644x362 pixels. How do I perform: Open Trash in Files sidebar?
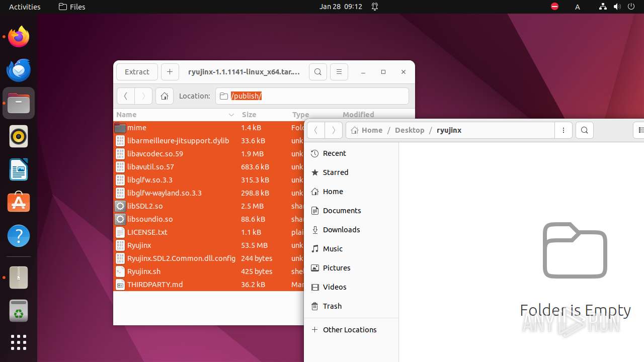click(351, 306)
